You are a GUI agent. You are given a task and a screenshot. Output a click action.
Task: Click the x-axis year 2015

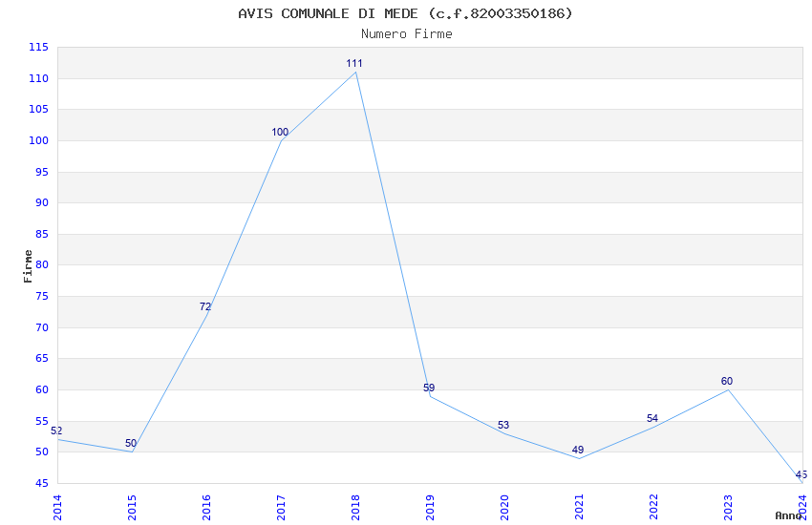(132, 508)
